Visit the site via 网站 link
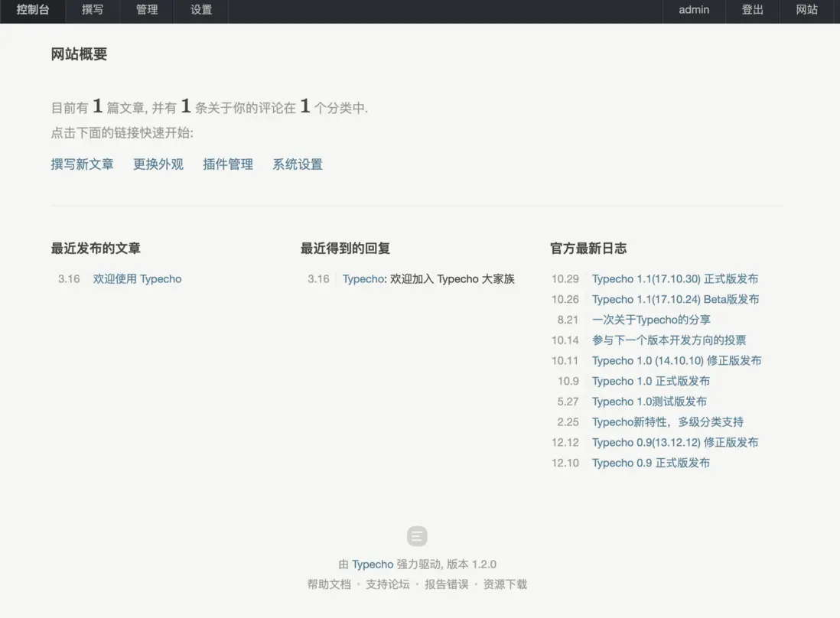Image resolution: width=840 pixels, height=618 pixels. pyautogui.click(x=806, y=11)
